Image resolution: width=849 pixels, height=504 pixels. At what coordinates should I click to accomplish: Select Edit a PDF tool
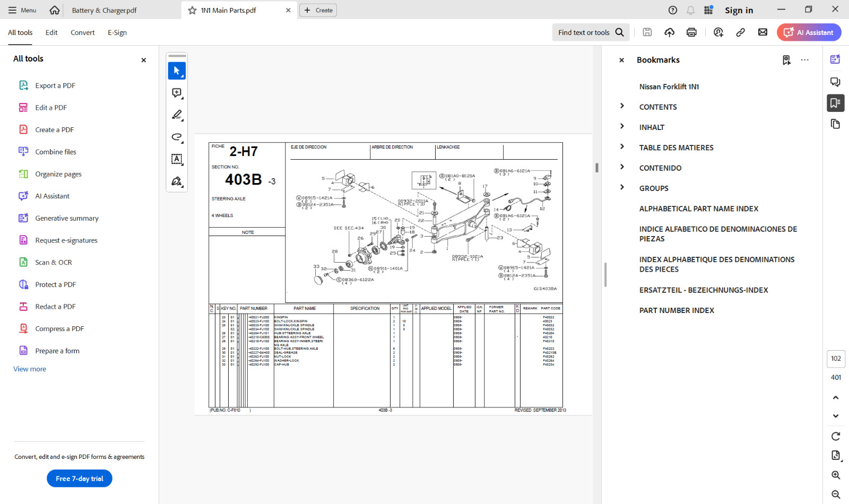point(50,108)
